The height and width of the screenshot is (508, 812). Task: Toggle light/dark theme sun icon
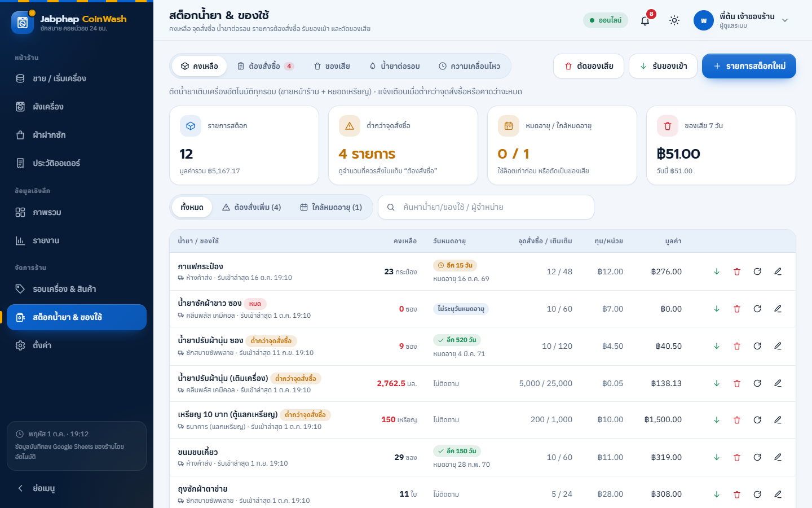tap(674, 20)
